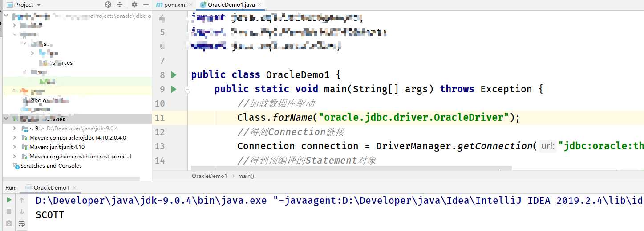Close the pom.xml editor tab
Image resolution: width=644 pixels, height=231 pixels.
pyautogui.click(x=191, y=5)
